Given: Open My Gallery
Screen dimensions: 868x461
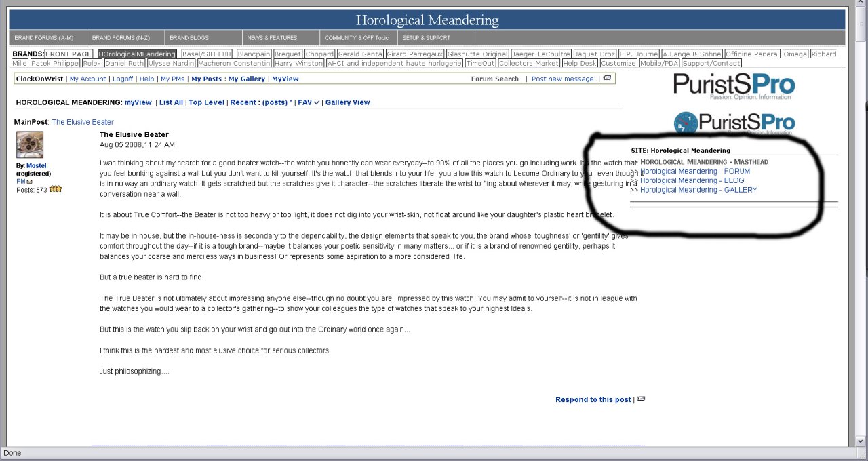Looking at the screenshot, I should (247, 79).
